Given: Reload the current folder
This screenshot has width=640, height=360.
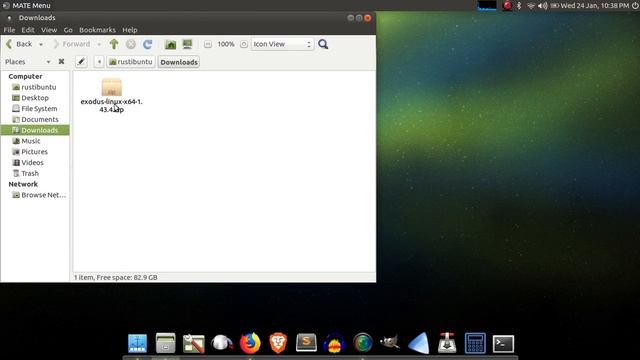Looking at the screenshot, I should point(147,44).
